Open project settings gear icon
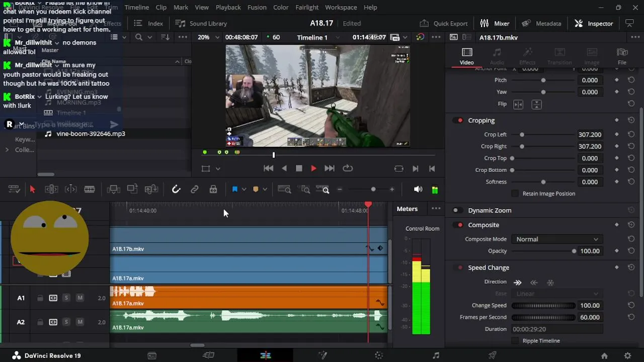Viewport: 644px width, 362px height. [x=627, y=355]
